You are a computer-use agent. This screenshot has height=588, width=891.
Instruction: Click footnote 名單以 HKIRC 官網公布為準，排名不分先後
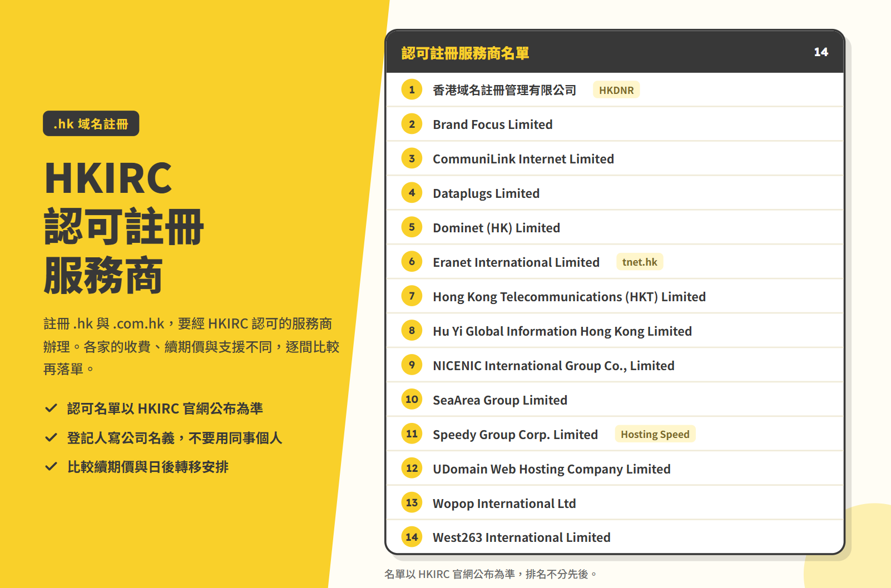(491, 574)
